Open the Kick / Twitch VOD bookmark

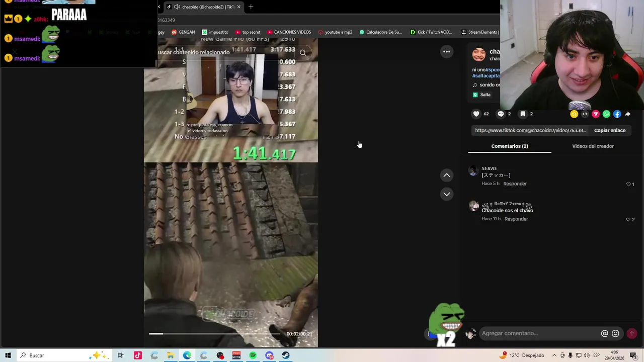pyautogui.click(x=431, y=32)
